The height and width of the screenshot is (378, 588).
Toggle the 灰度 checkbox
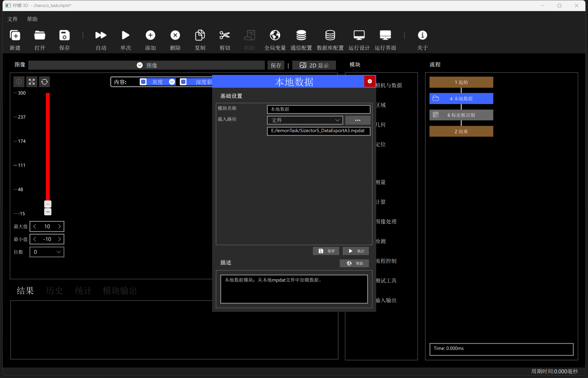143,82
